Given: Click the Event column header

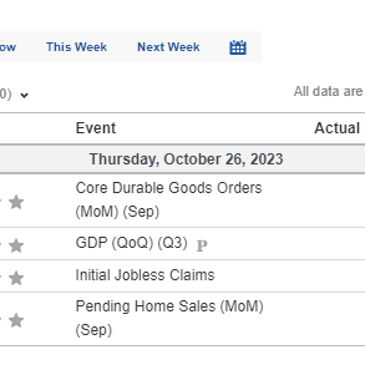Looking at the screenshot, I should pos(96,128).
